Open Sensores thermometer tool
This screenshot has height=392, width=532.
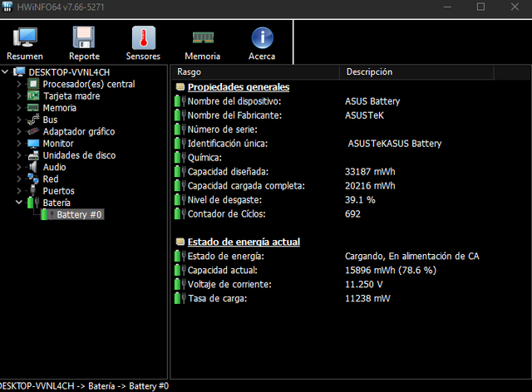[143, 42]
